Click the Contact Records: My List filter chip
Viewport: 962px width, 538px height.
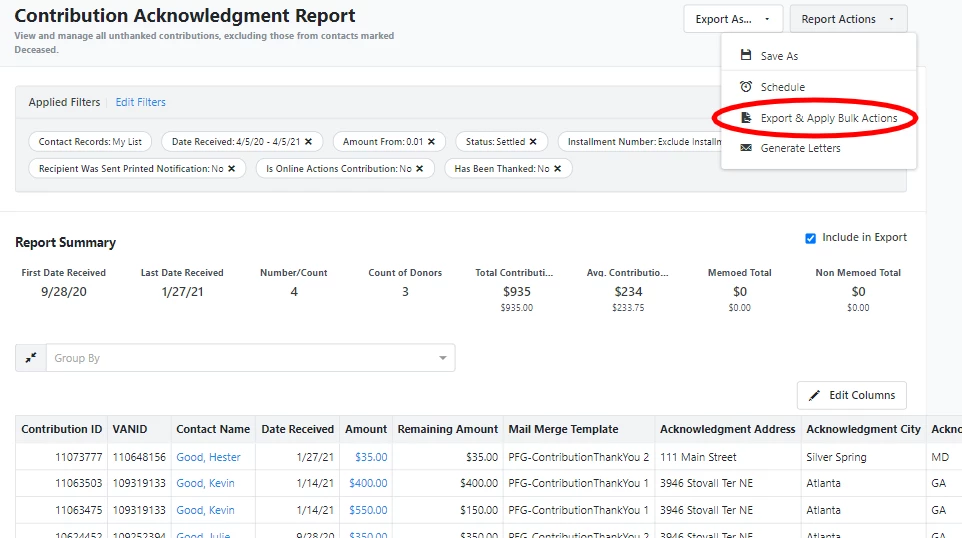tap(90, 142)
